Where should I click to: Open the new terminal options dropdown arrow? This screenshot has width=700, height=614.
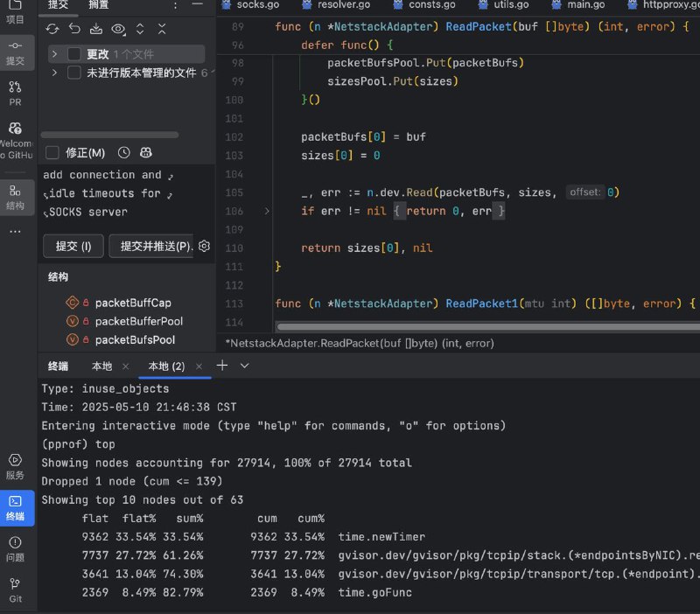click(x=244, y=366)
